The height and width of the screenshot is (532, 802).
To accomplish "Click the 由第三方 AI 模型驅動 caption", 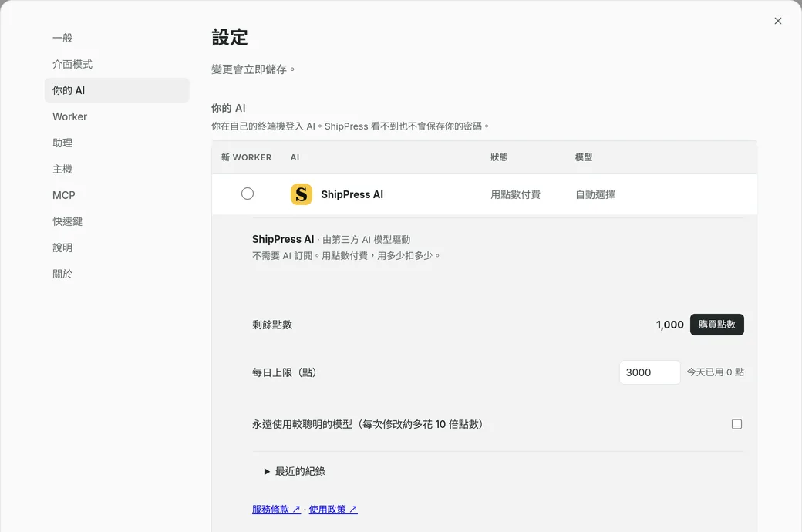I will (366, 239).
